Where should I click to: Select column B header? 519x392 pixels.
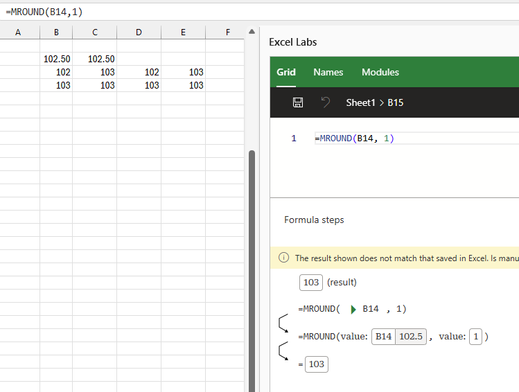tap(56, 32)
